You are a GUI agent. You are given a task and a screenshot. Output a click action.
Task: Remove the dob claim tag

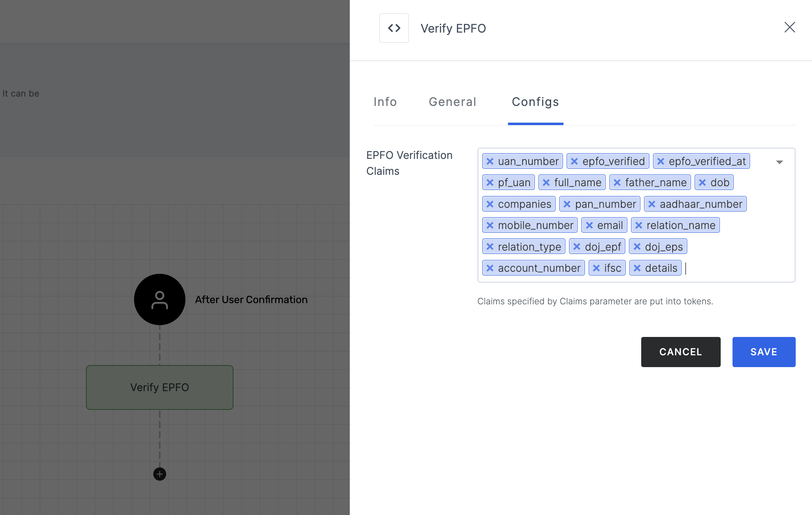click(x=702, y=183)
